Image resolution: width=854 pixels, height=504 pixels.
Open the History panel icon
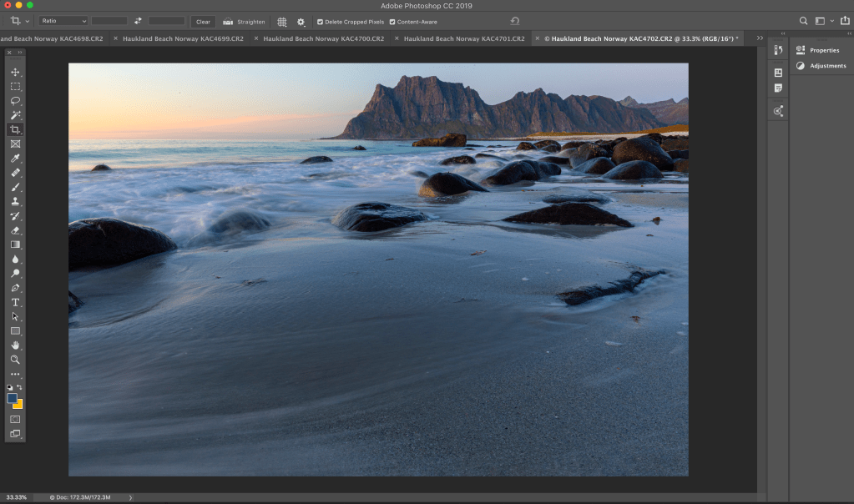[778, 51]
